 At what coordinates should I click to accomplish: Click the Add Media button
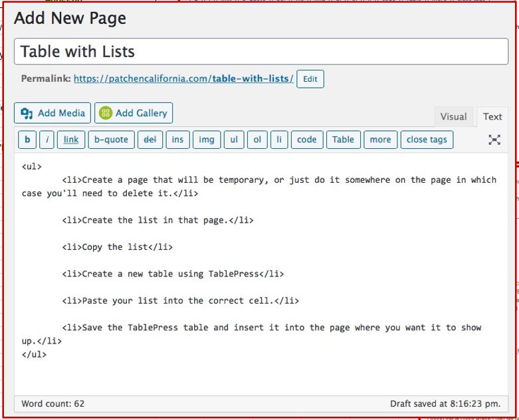52,113
